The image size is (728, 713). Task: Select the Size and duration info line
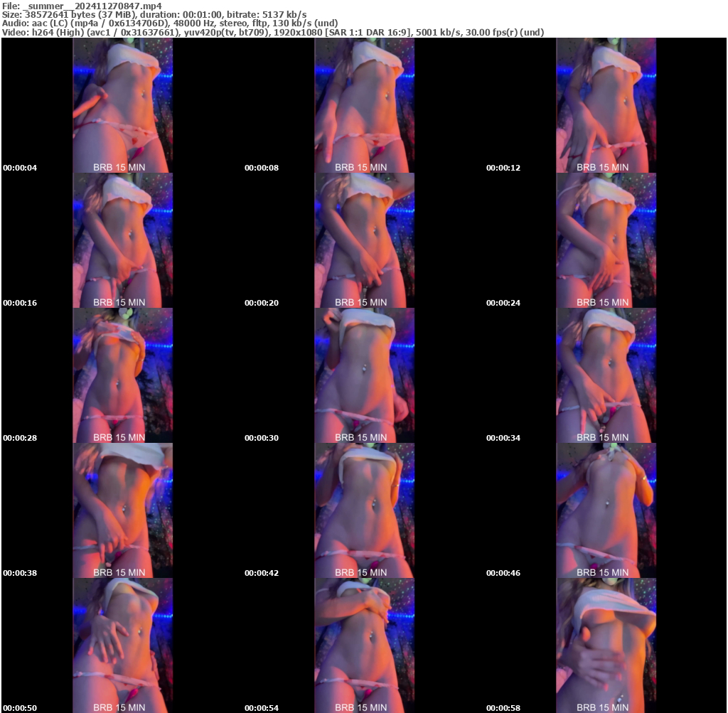coord(154,14)
